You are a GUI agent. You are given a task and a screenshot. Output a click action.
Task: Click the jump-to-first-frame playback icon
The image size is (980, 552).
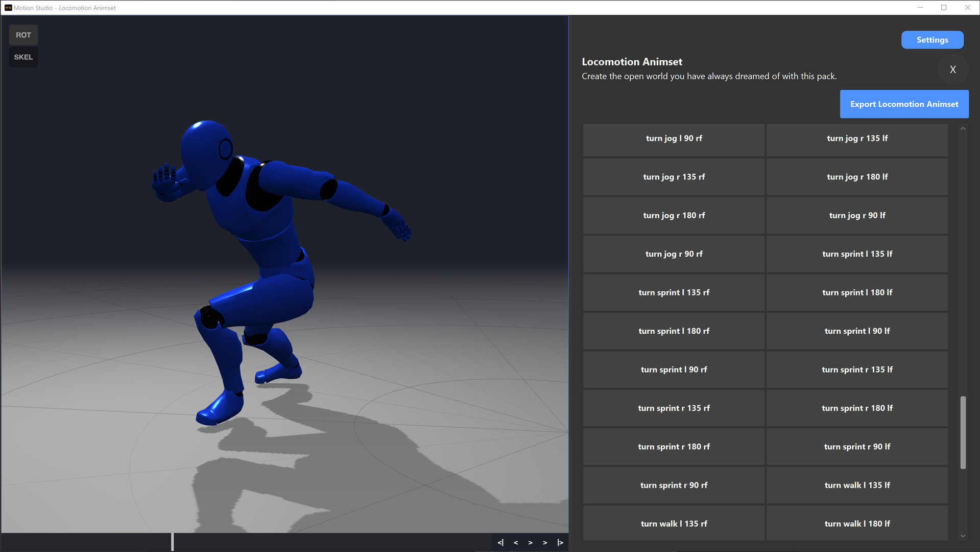(500, 542)
